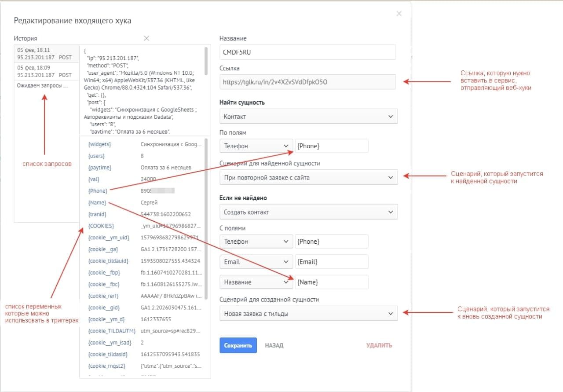Click the value 1612337655
Viewport: 563px width, 392px height.
click(x=156, y=319)
